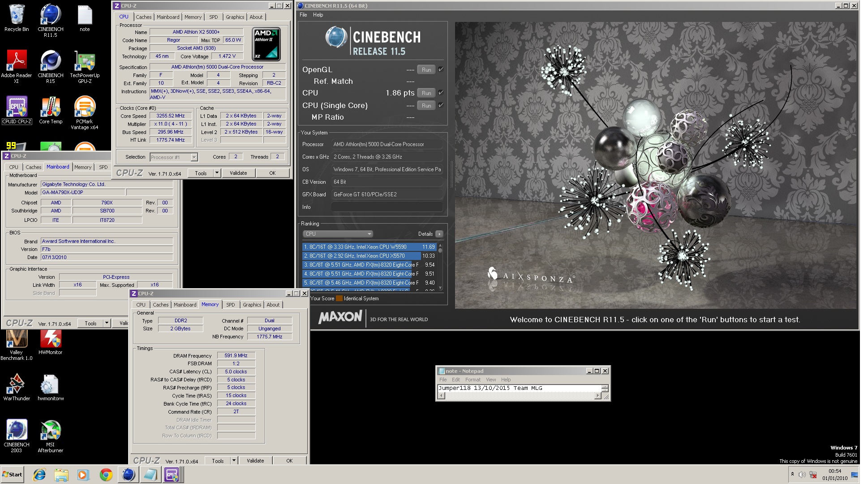Click the Show desktop button on taskbar
This screenshot has width=868, height=484.
(855, 475)
